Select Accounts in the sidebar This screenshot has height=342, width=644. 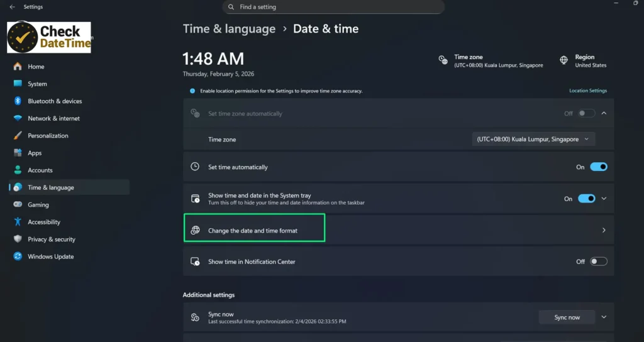tap(69, 170)
